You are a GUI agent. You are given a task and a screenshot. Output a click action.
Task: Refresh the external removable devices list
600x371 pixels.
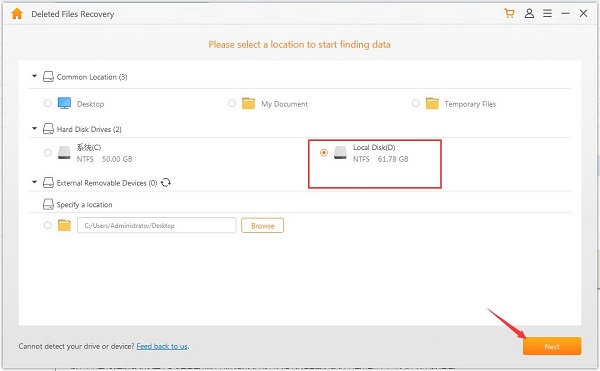click(166, 182)
